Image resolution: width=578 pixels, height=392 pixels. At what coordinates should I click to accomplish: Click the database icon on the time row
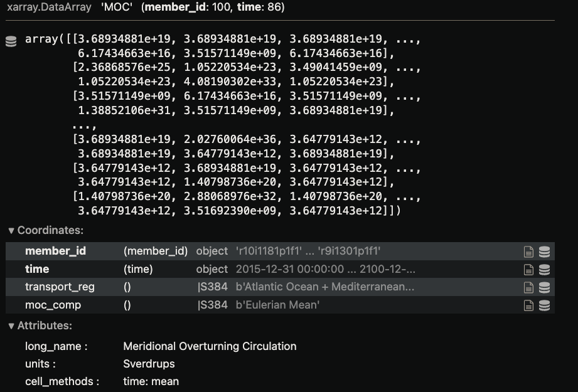click(x=543, y=270)
